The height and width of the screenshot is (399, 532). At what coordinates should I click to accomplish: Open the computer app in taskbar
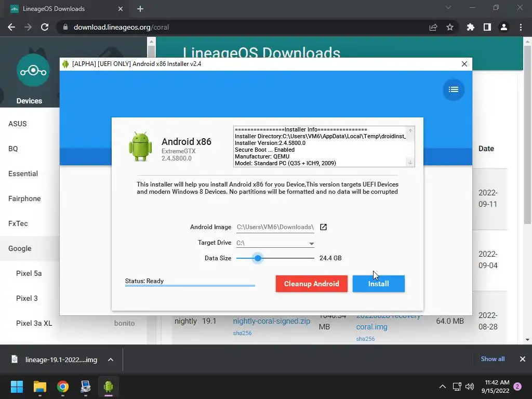pos(86,387)
